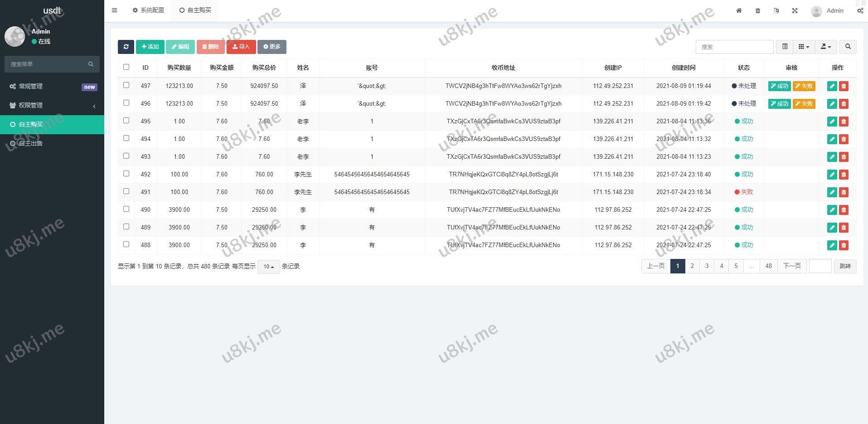Check the select-all checkbox in table header

(x=126, y=67)
